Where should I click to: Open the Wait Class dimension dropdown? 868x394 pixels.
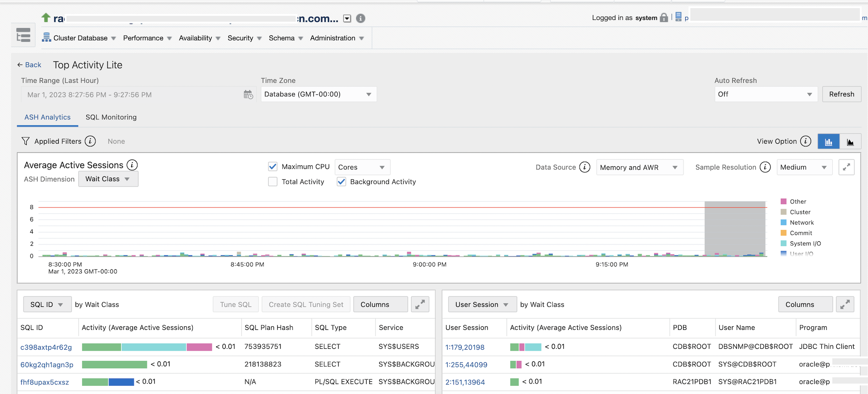click(x=108, y=179)
